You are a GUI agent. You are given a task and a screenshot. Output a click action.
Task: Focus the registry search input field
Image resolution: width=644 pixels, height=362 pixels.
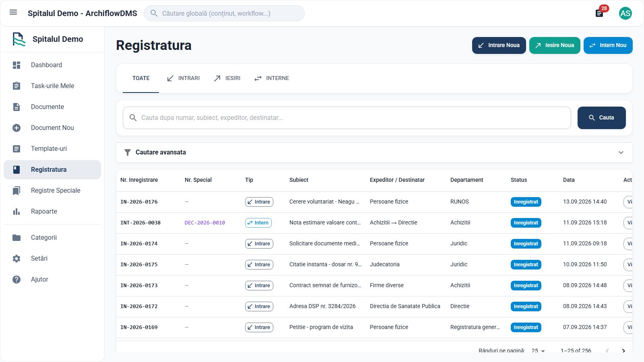coord(347,118)
